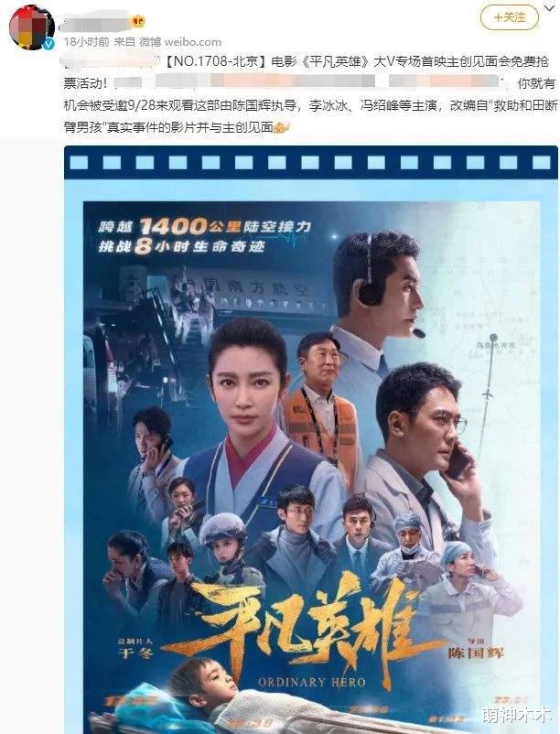Enlarge the 平凡英雄 movie poster image
The width and height of the screenshot is (560, 734).
(x=310, y=440)
